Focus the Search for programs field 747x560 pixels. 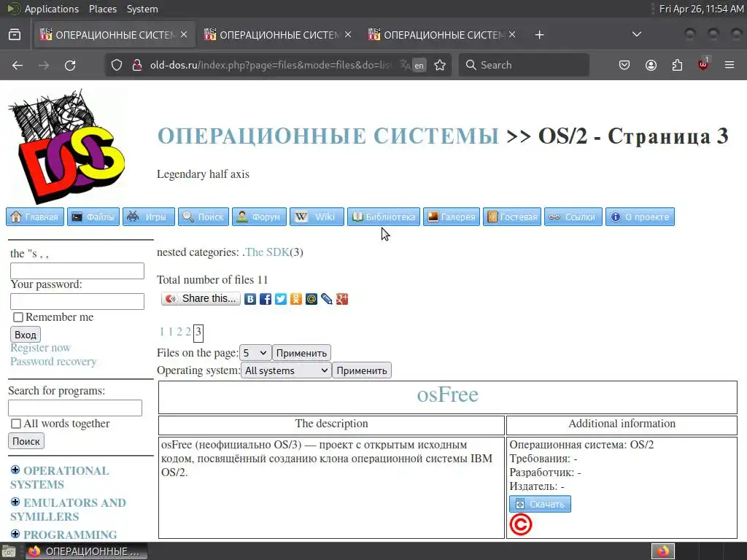(x=75, y=408)
